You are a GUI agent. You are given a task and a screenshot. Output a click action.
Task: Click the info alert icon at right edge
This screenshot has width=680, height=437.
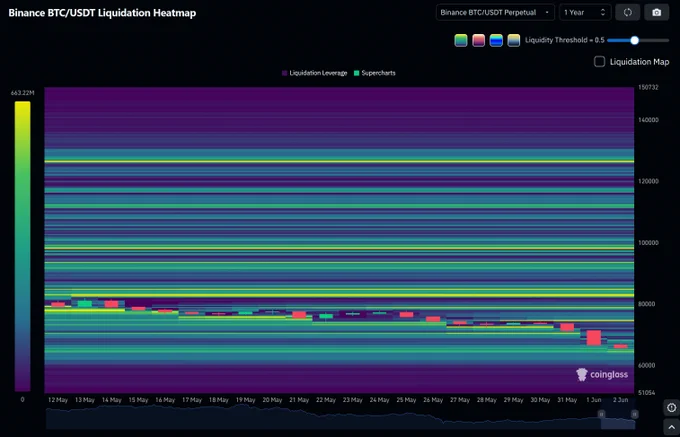tap(671, 408)
